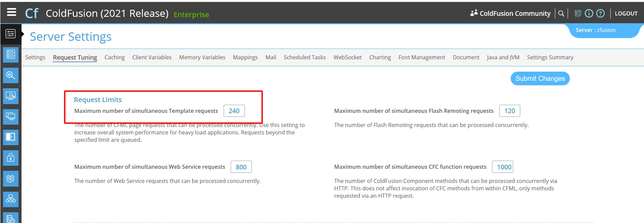Image resolution: width=644 pixels, height=223 pixels.
Task: Open the Security padlock sidebar icon
Action: (x=11, y=158)
